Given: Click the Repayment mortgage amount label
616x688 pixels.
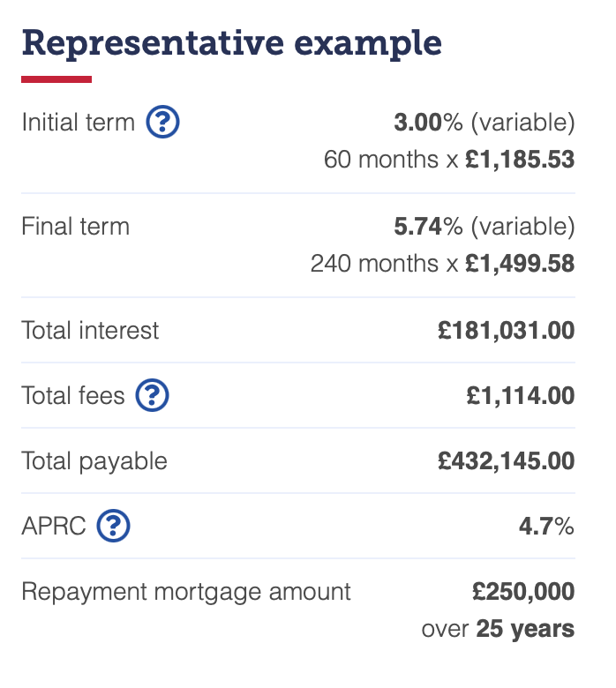Looking at the screenshot, I should tap(186, 593).
